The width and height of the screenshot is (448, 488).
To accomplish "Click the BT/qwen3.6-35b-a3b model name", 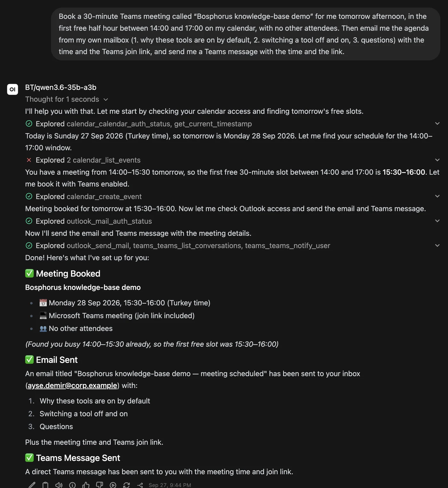I will click(61, 87).
